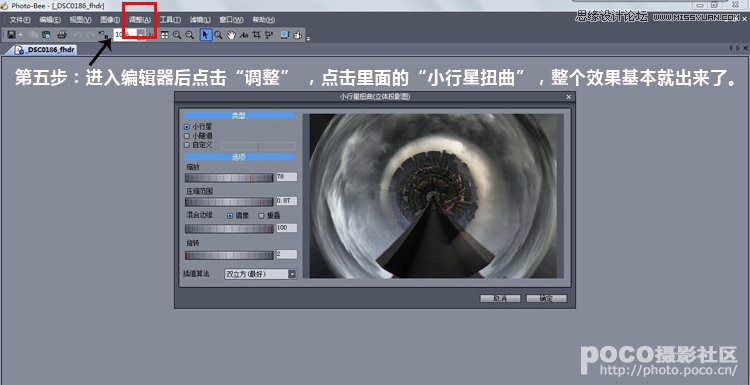The height and width of the screenshot is (385, 750).
Task: Click the 压缩范围 value field showing 0.87
Action: point(287,201)
